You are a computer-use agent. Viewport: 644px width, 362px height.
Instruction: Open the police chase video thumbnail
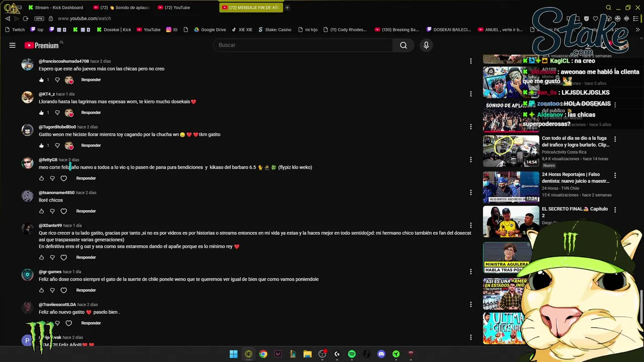tap(511, 151)
